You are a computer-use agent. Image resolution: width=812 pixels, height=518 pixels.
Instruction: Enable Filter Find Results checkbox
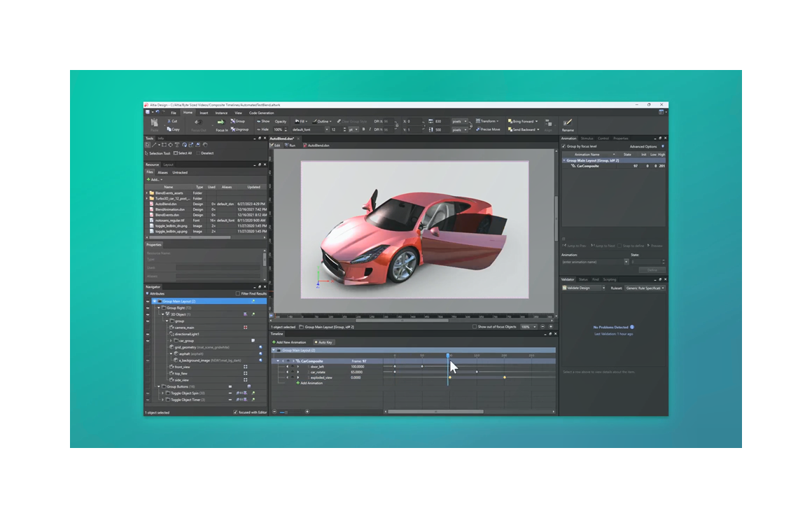(238, 293)
